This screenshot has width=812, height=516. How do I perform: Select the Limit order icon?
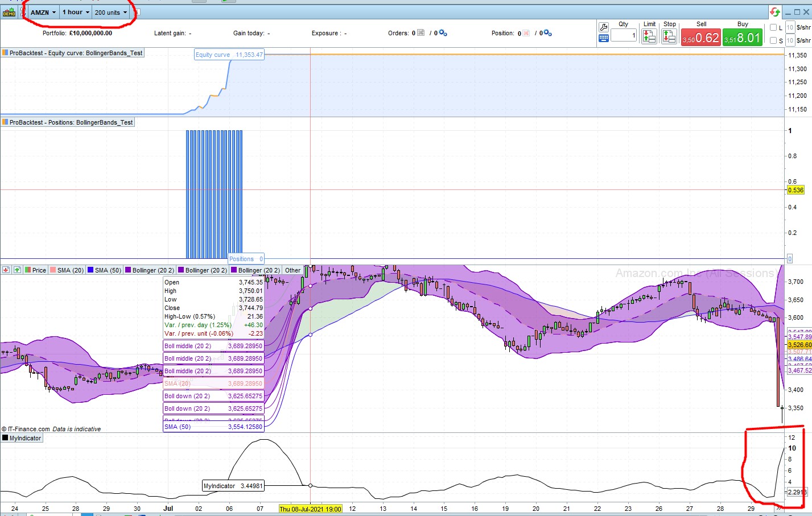(x=649, y=36)
